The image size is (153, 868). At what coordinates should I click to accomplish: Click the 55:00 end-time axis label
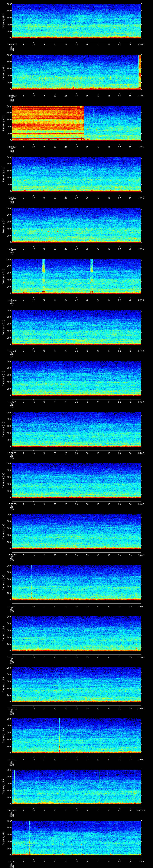click(141, 555)
